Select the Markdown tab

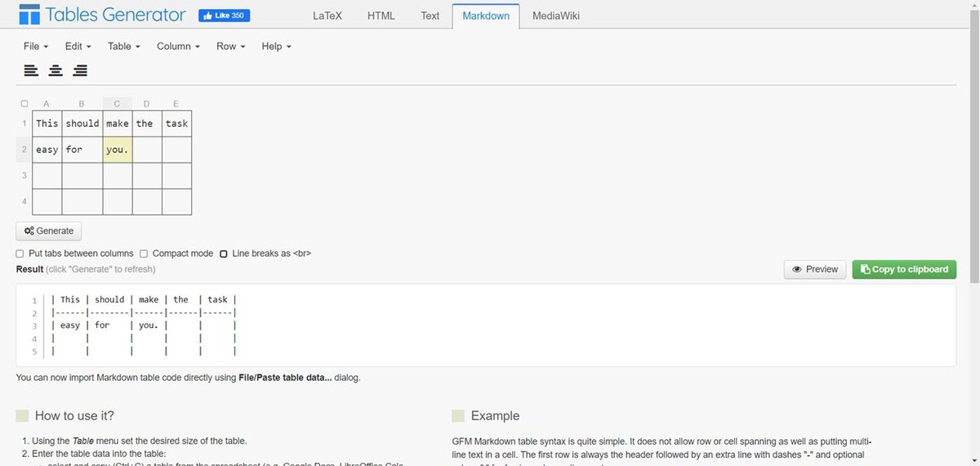coord(486,16)
